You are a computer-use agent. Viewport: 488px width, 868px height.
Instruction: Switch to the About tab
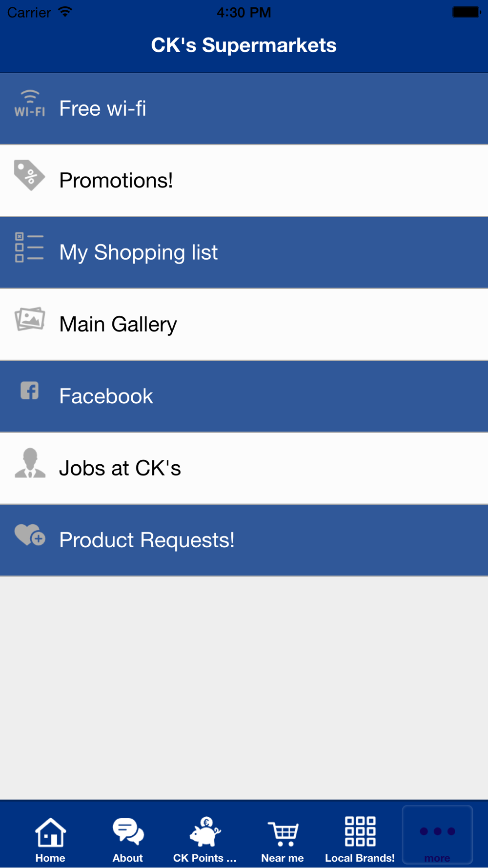pos(128,840)
